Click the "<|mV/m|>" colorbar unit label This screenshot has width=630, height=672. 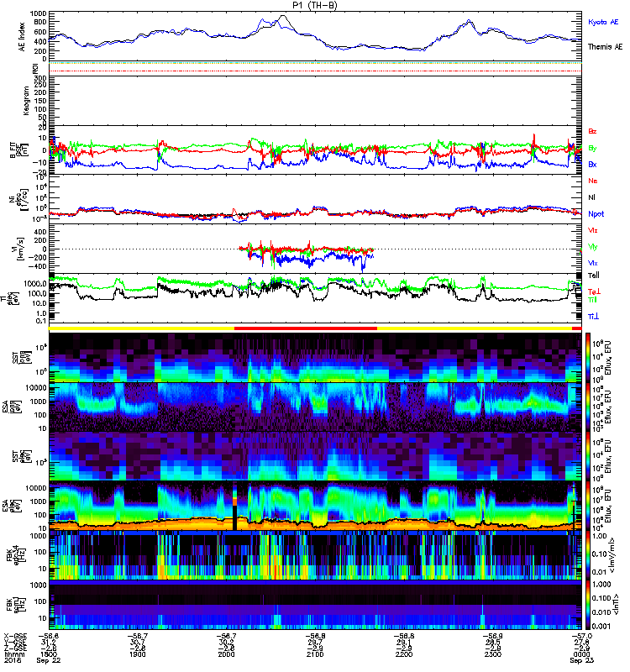(x=612, y=555)
